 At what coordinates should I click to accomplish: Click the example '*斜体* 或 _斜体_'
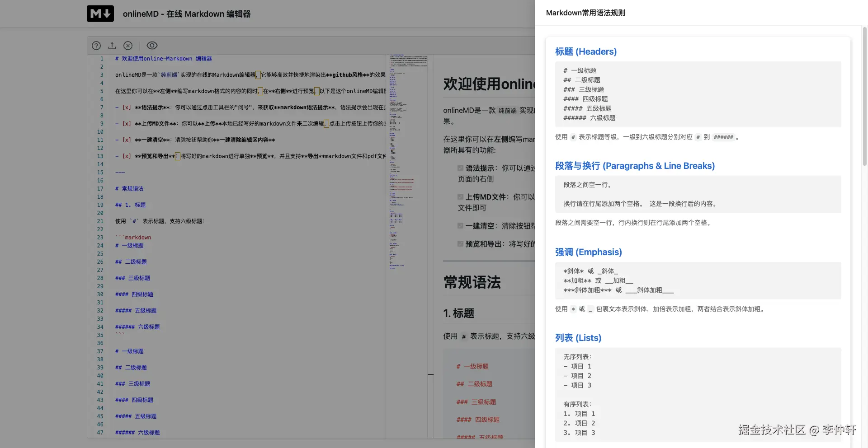pyautogui.click(x=590, y=271)
